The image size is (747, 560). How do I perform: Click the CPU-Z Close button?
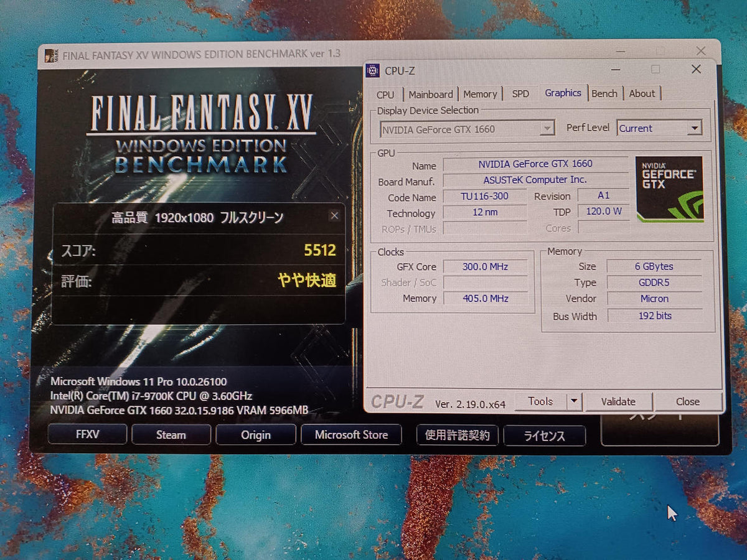tap(688, 401)
